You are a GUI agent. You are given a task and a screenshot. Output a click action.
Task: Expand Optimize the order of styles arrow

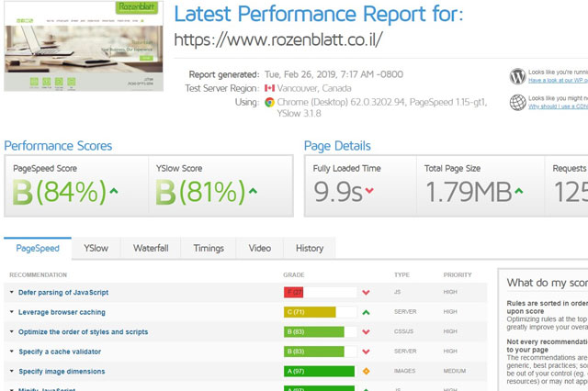[12, 332]
